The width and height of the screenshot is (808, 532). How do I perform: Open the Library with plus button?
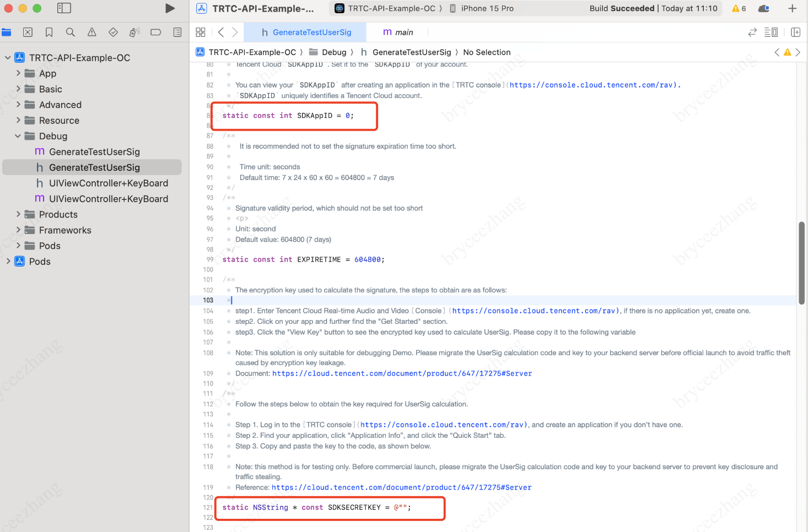[793, 8]
